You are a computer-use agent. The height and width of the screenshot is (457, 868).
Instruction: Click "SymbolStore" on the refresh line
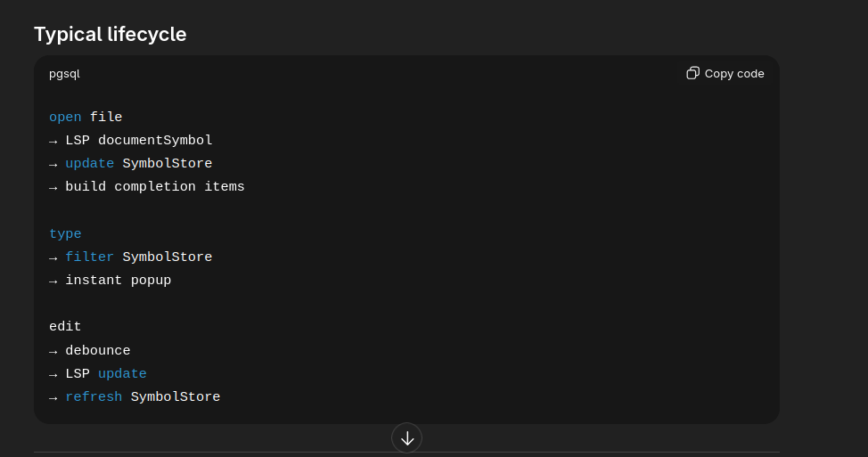176,397
